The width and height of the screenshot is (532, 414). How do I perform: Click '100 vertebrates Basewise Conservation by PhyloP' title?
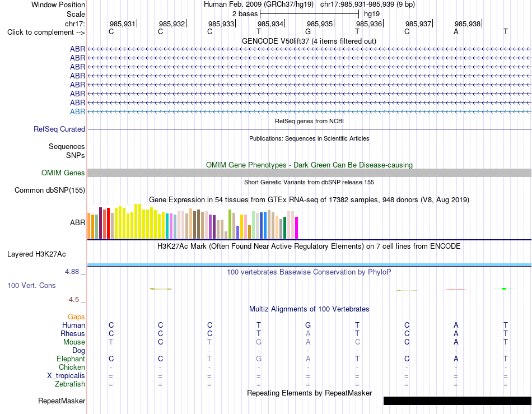(309, 272)
